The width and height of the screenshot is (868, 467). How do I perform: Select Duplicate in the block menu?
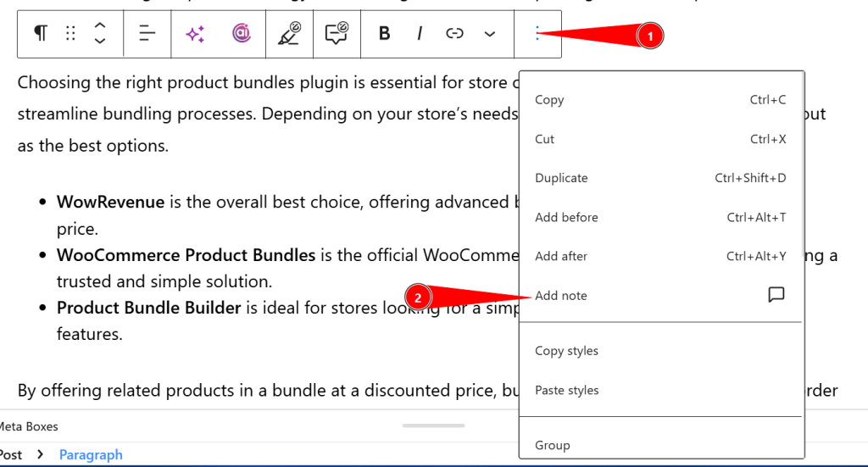pos(660,178)
